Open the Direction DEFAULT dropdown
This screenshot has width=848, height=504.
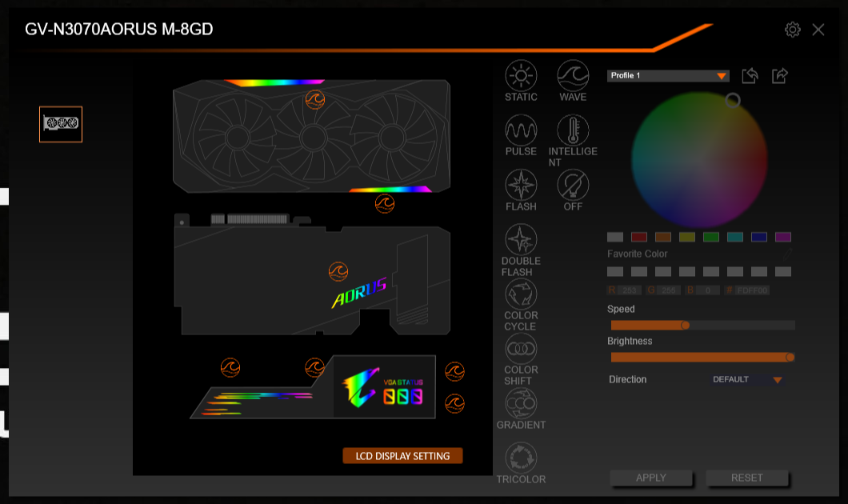pyautogui.click(x=747, y=380)
